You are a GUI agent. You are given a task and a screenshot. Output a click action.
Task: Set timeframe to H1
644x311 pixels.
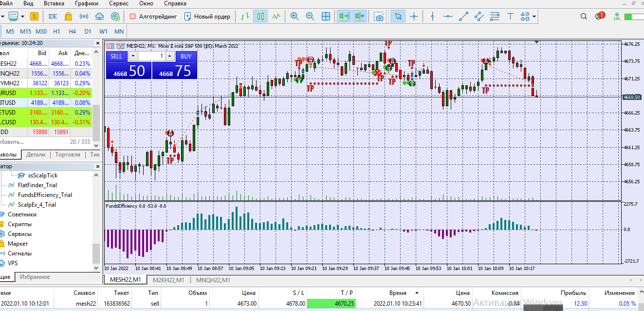[x=57, y=32]
